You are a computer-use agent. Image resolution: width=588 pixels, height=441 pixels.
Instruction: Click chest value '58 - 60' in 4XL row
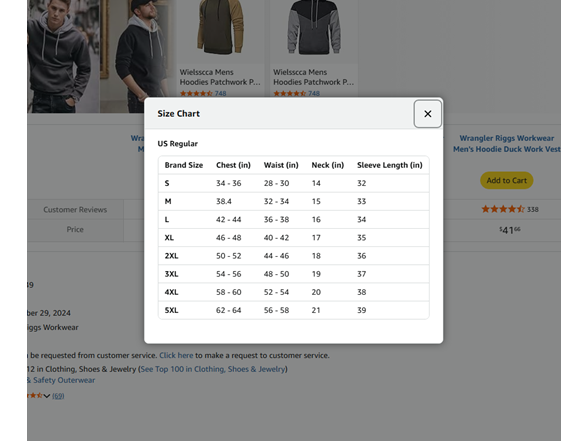(x=228, y=292)
